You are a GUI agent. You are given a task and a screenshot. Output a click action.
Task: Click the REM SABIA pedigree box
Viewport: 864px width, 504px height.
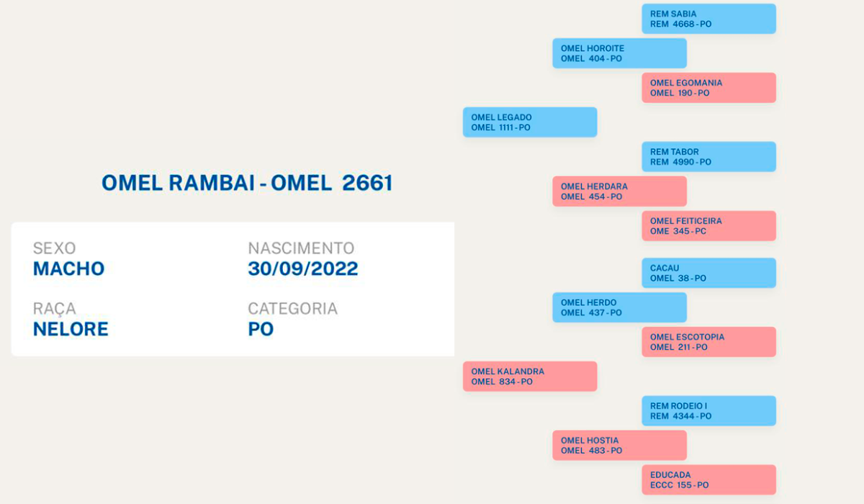[x=708, y=19]
